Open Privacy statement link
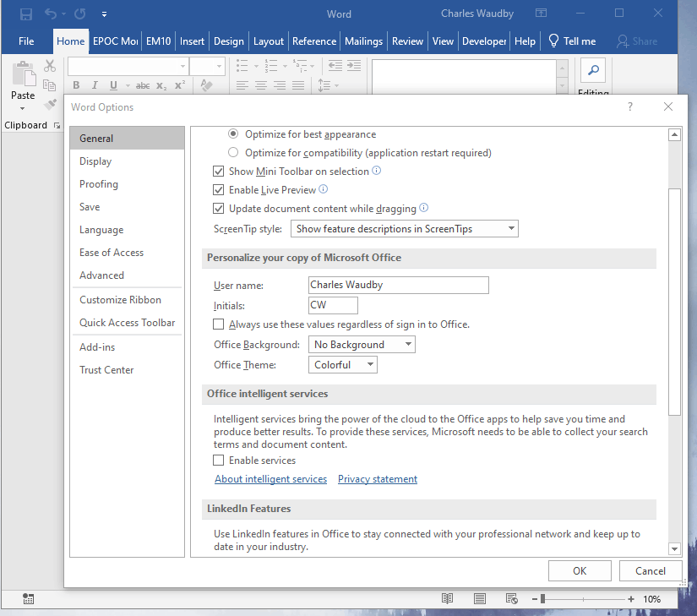697x616 pixels. (378, 479)
